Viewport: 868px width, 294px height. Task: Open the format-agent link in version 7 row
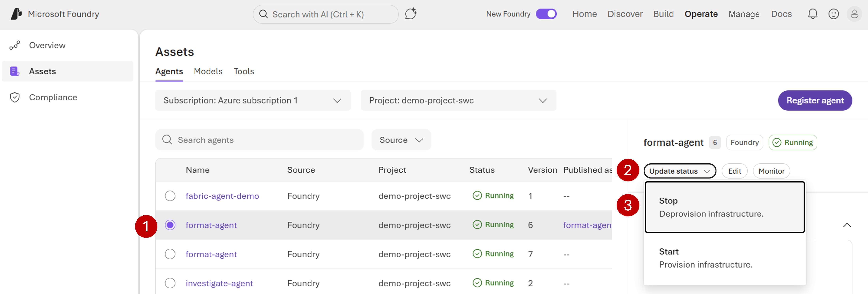tap(211, 254)
